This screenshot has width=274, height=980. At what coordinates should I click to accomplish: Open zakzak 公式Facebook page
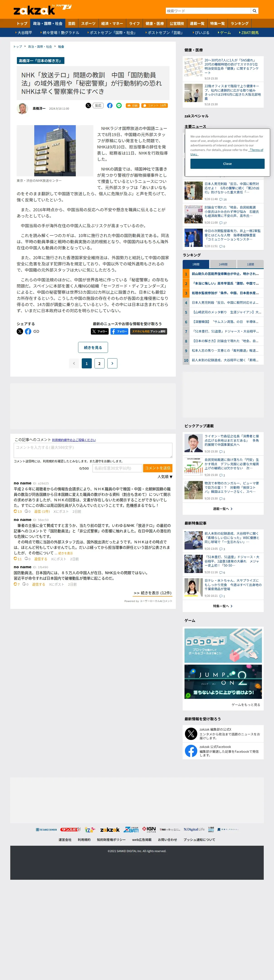tap(223, 751)
